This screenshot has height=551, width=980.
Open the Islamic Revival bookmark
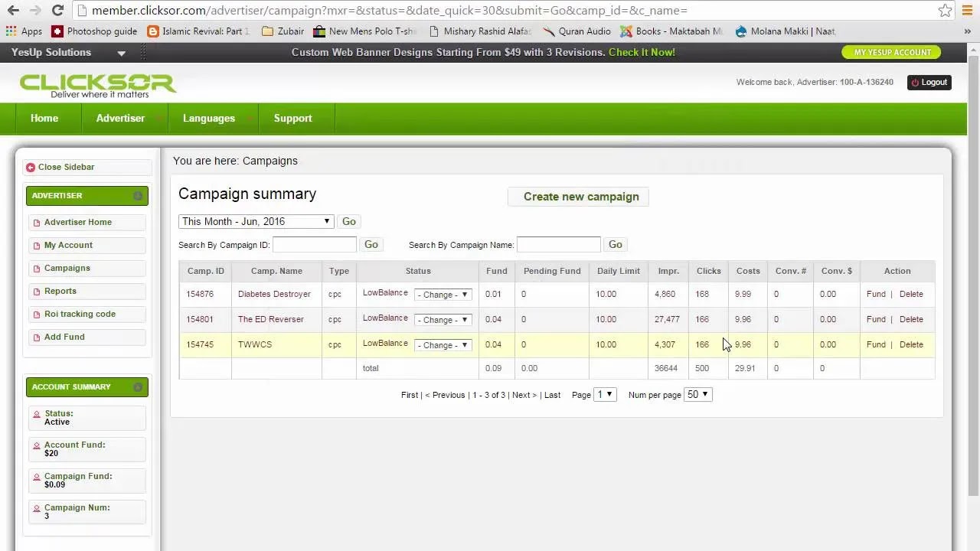(x=198, y=31)
